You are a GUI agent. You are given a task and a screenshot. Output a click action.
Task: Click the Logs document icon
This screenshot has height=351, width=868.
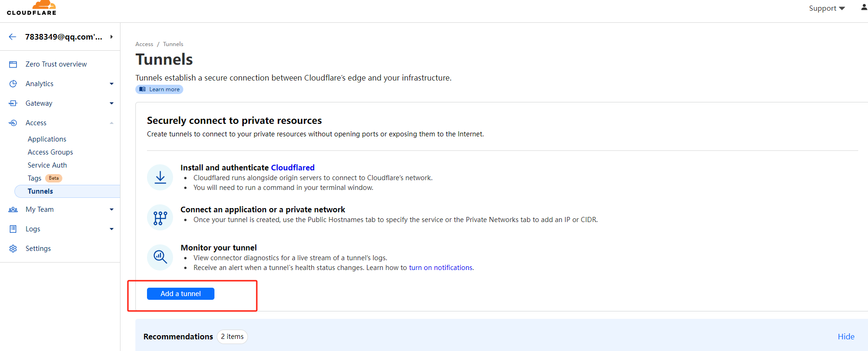tap(13, 229)
